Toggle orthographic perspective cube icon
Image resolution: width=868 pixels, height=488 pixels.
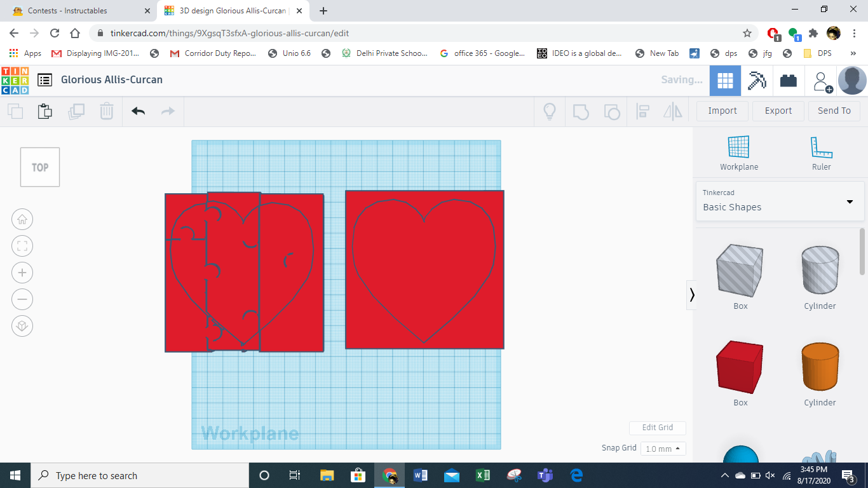coord(22,326)
